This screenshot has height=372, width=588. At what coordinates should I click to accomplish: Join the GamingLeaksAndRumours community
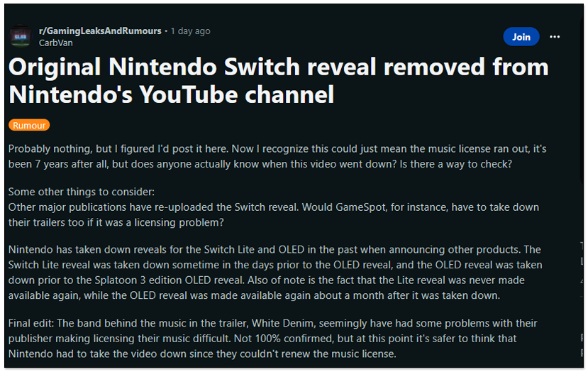tap(521, 37)
